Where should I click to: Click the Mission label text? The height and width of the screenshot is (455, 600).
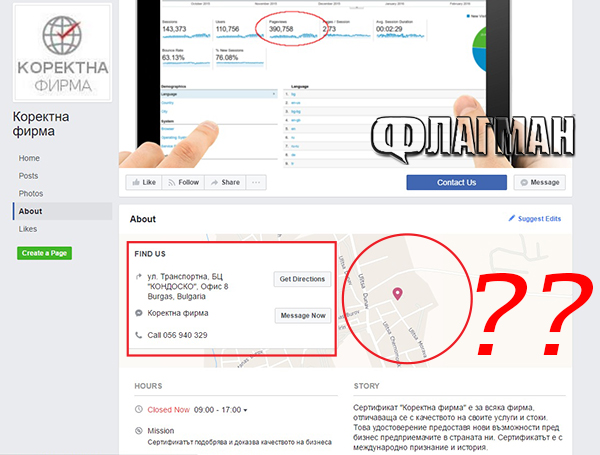coord(161,431)
